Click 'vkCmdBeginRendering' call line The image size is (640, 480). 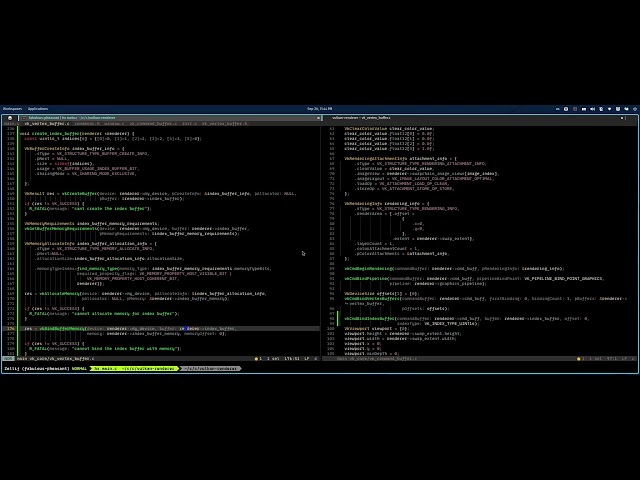454,269
